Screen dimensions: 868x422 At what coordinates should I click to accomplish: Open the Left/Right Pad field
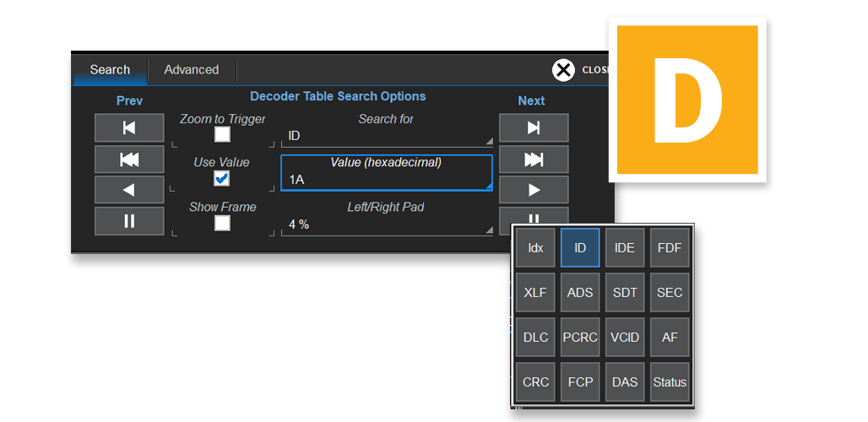[x=387, y=225]
